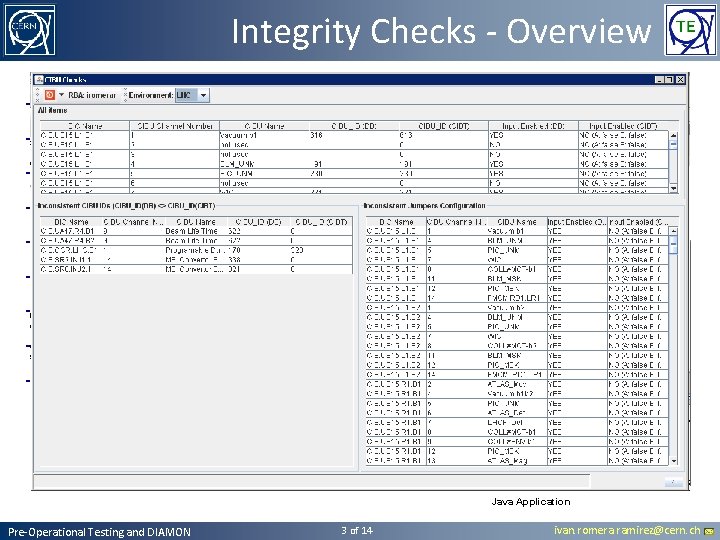The height and width of the screenshot is (540, 720).
Task: Click the CIBU_ID (DB) header in Inconsistent CIBU IDs
Action: click(x=259, y=222)
